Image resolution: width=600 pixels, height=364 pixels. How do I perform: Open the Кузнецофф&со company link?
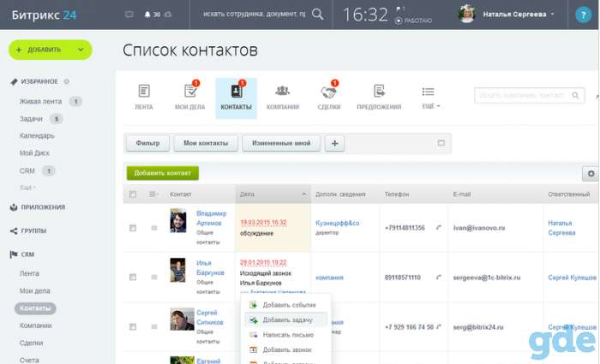[x=337, y=223]
